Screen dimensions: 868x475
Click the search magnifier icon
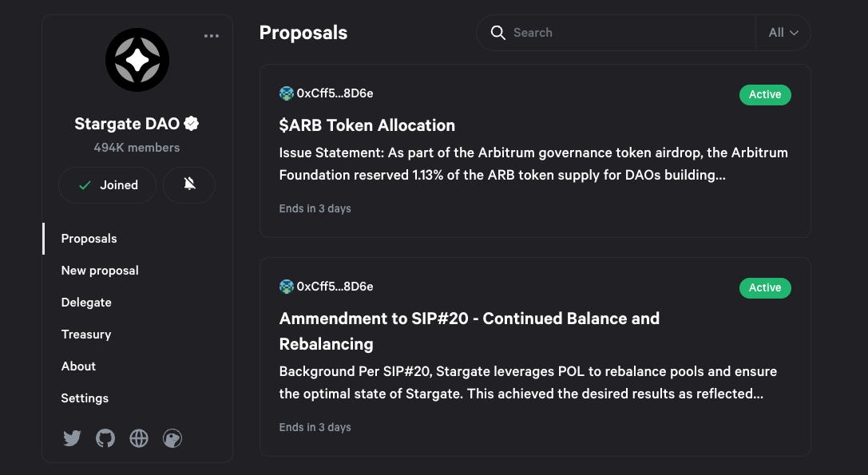(498, 33)
